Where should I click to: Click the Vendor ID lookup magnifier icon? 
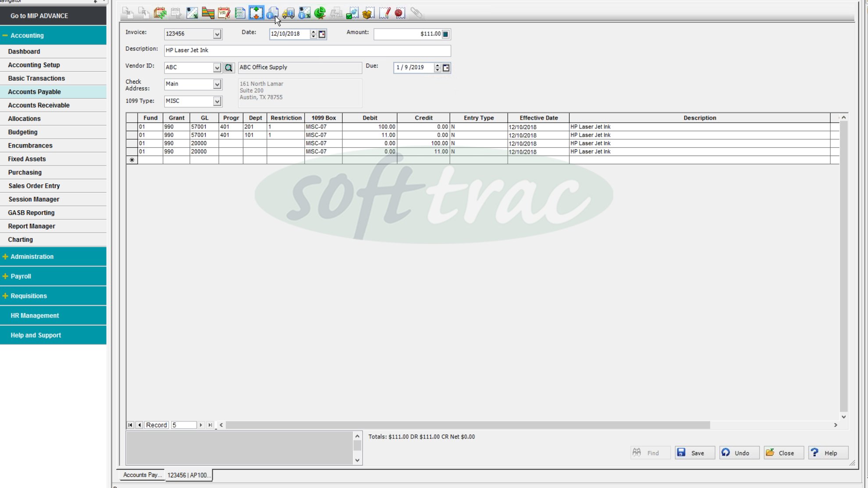click(x=228, y=67)
